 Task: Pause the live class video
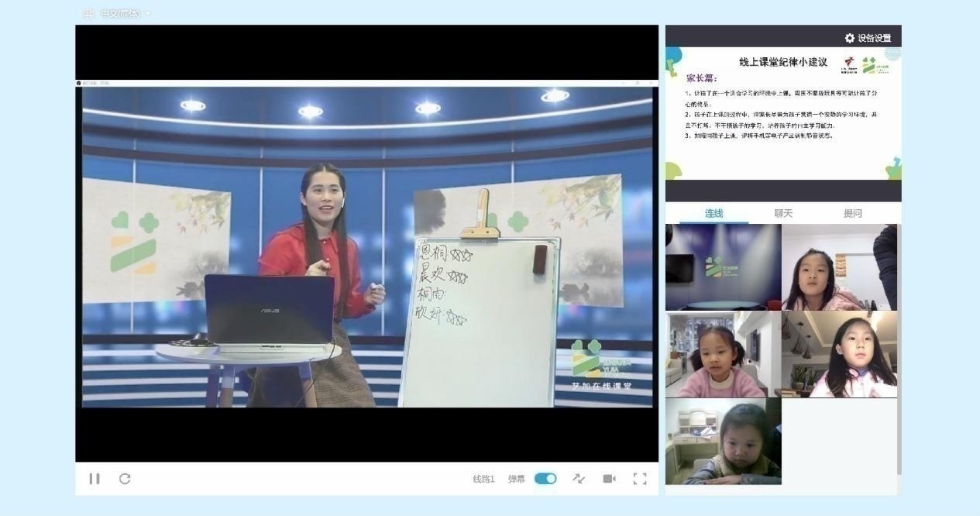coord(95,479)
